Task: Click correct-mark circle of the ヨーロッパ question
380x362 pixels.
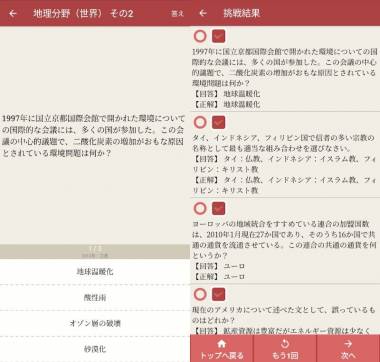Action: point(200,208)
